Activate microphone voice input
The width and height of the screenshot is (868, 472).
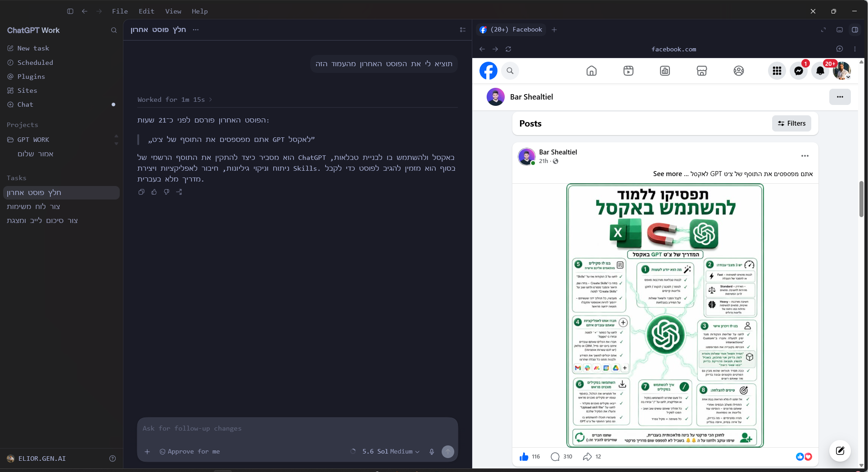pyautogui.click(x=432, y=452)
